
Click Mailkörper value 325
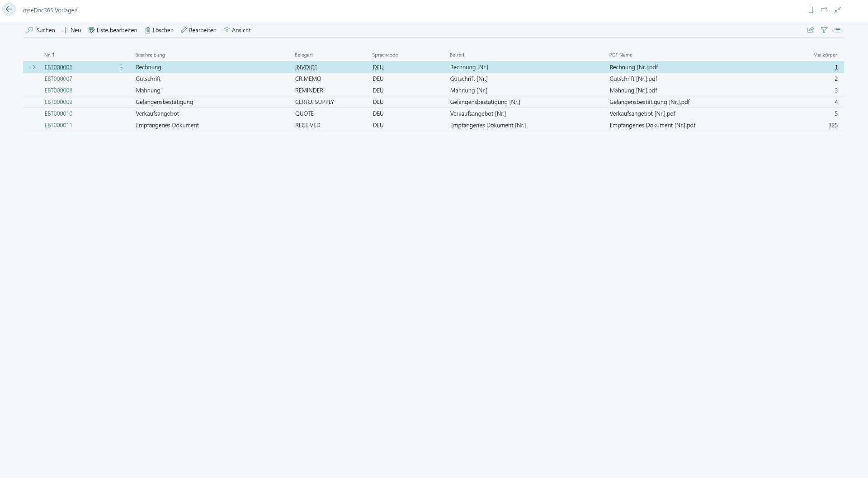pos(833,126)
